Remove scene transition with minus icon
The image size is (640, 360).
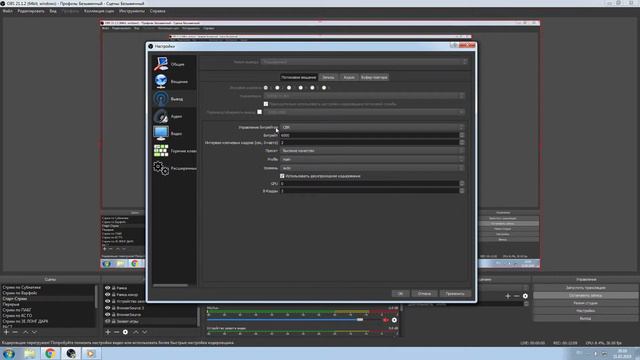coord(516,296)
